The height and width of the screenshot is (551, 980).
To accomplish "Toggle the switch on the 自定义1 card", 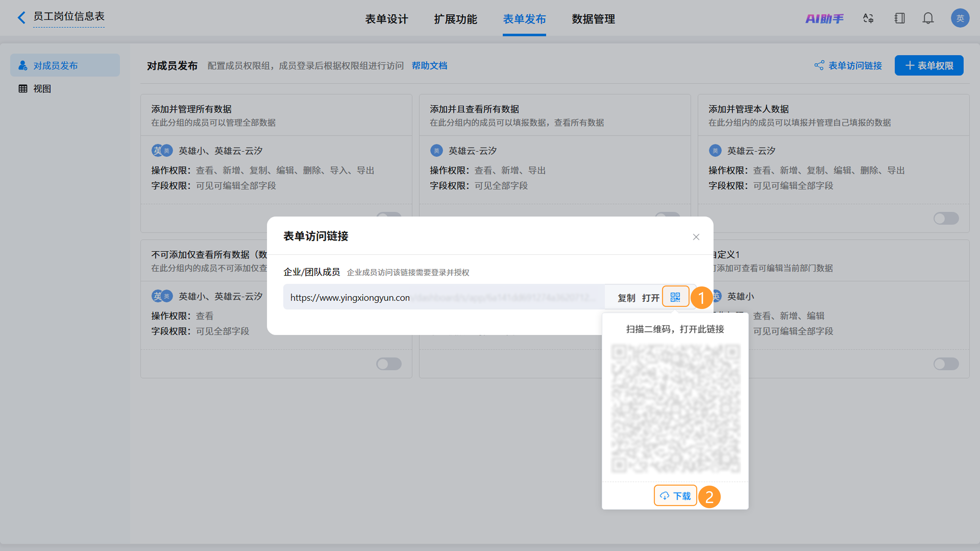I will [x=946, y=364].
